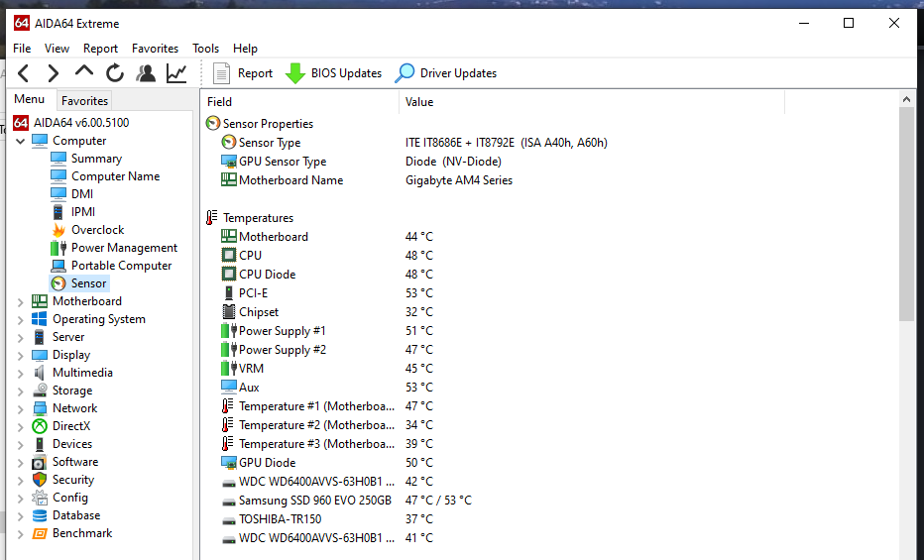Select the Devices tree item
Image resolution: width=924 pixels, height=560 pixels.
click(x=72, y=444)
